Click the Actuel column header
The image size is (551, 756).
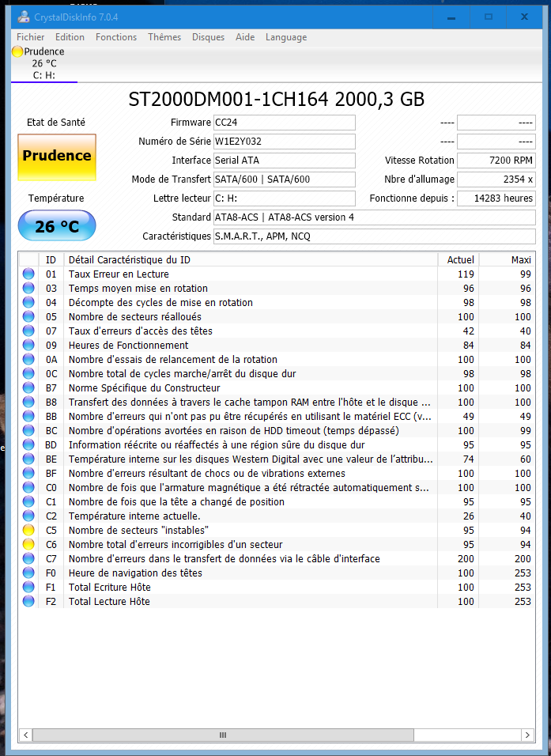[x=459, y=260]
